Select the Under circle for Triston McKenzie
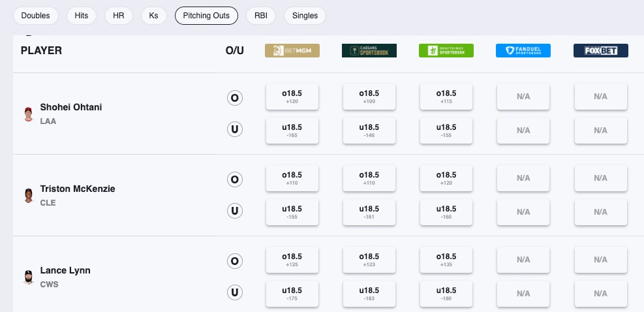This screenshot has width=644, height=312. pos(235,211)
